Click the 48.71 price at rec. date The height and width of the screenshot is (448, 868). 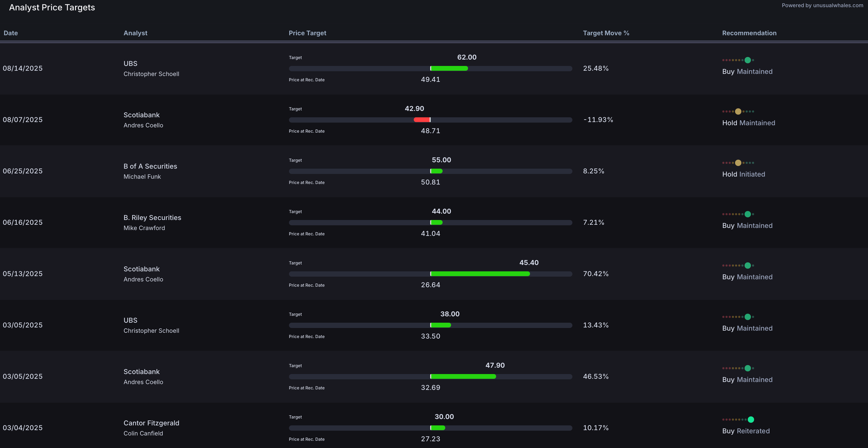click(x=431, y=131)
